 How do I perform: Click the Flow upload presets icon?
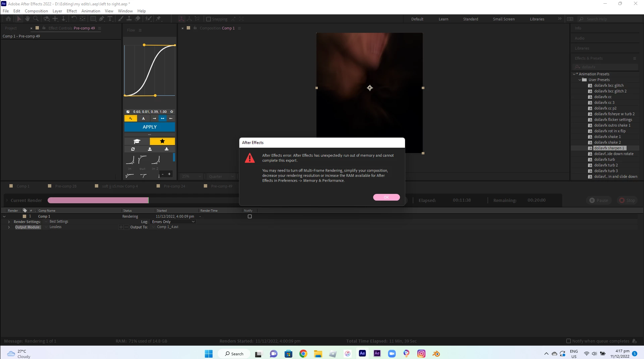click(150, 149)
